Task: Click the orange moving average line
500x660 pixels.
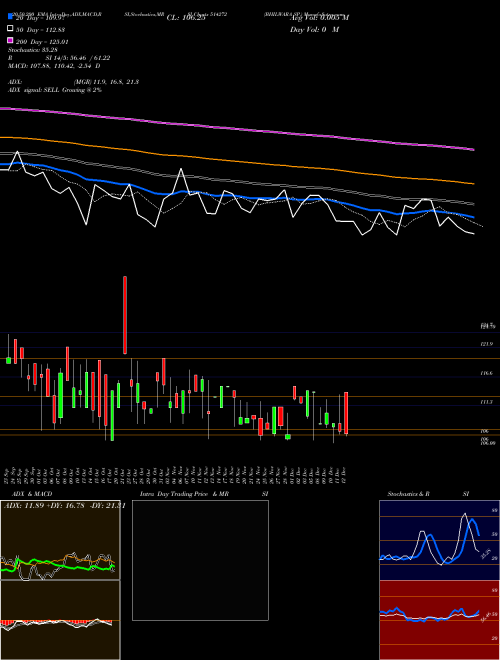Action: click(x=237, y=161)
